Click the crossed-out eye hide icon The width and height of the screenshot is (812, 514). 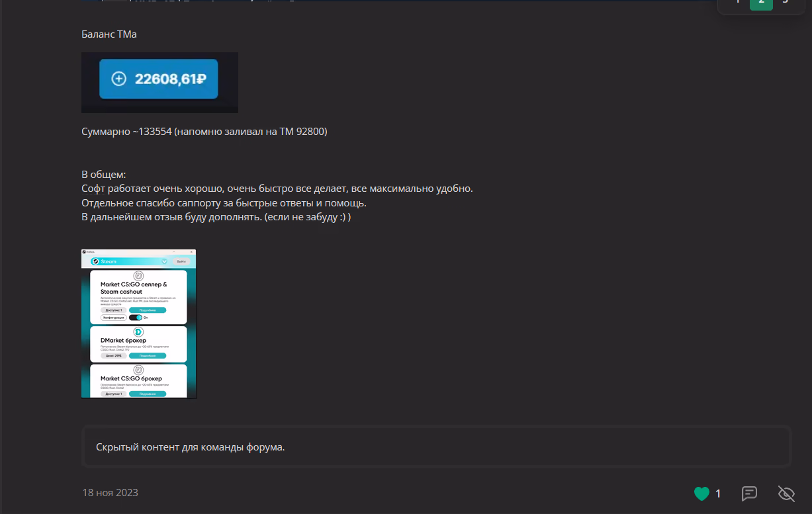coord(786,493)
